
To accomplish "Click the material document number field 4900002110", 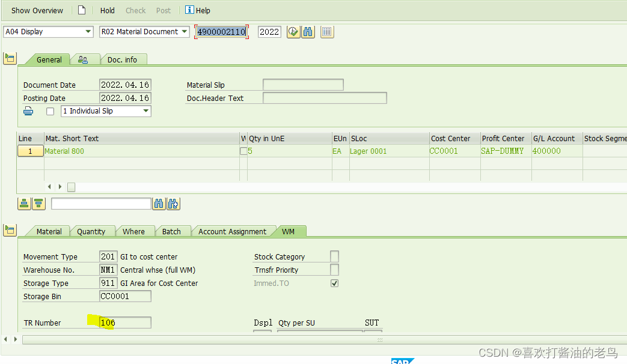I will tap(222, 32).
